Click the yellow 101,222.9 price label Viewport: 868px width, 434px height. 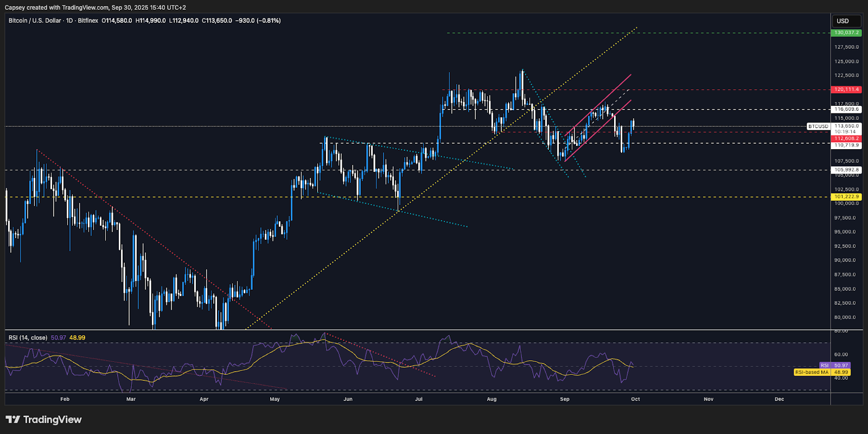coord(846,197)
